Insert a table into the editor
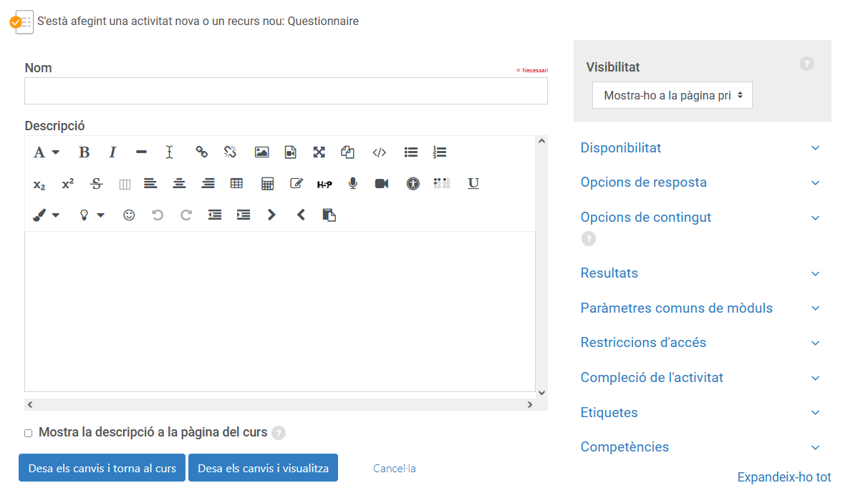The height and width of the screenshot is (503, 868). 236,184
